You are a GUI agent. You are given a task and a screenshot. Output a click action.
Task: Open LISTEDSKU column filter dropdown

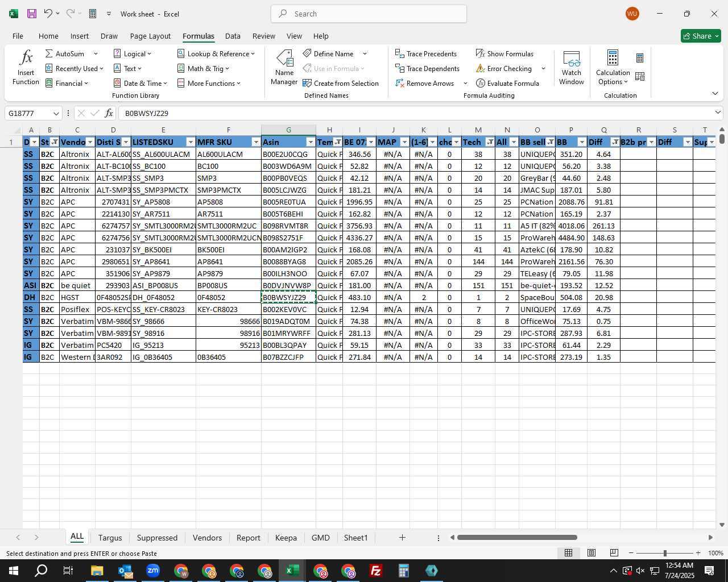(191, 142)
